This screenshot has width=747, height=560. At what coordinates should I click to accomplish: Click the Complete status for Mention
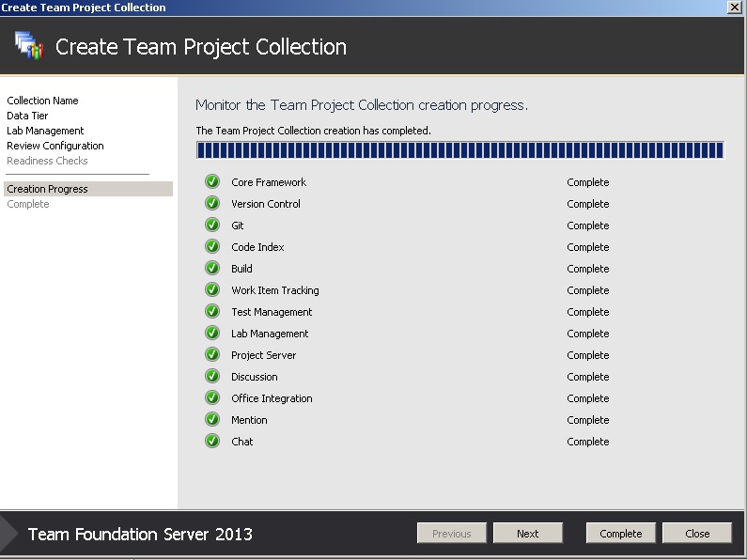[x=588, y=420]
